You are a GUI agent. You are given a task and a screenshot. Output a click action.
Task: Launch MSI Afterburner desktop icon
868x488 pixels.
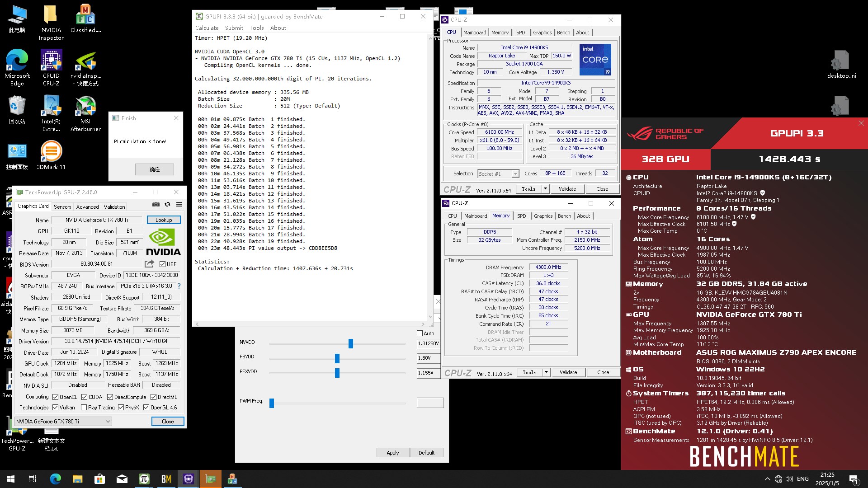click(85, 113)
